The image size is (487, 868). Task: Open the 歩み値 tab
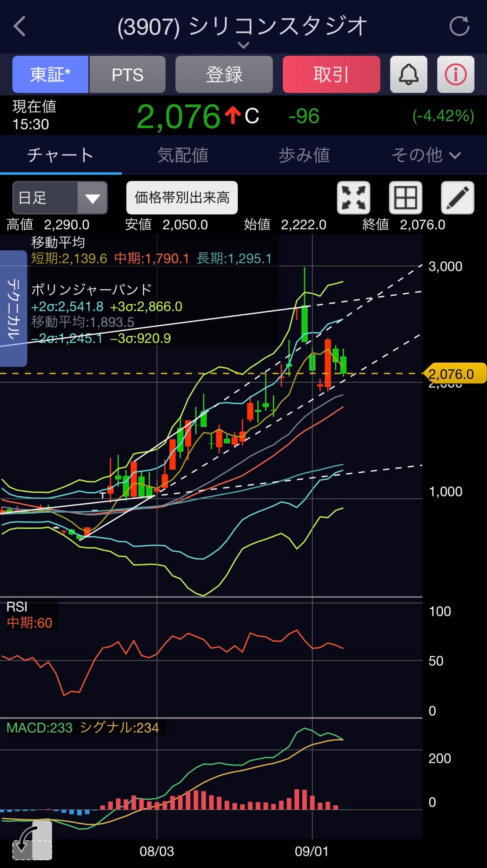click(304, 155)
